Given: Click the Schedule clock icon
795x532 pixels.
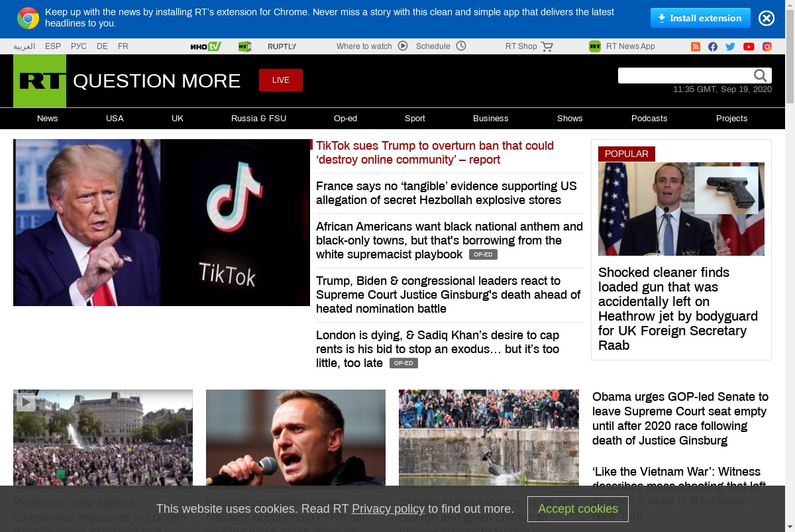Looking at the screenshot, I should (x=461, y=46).
